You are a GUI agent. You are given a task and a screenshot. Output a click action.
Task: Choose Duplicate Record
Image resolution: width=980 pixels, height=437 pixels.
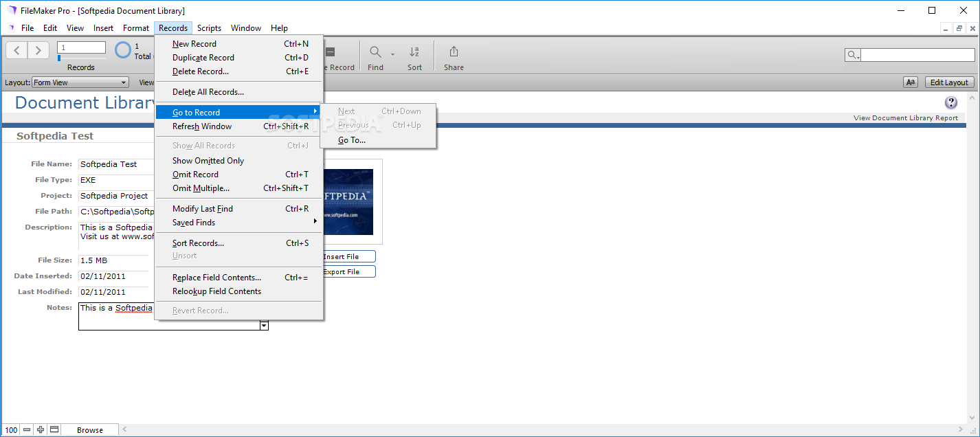(x=239, y=58)
